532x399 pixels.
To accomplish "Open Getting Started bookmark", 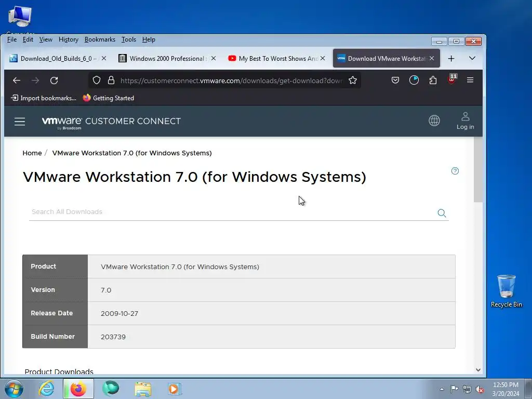I will click(109, 98).
